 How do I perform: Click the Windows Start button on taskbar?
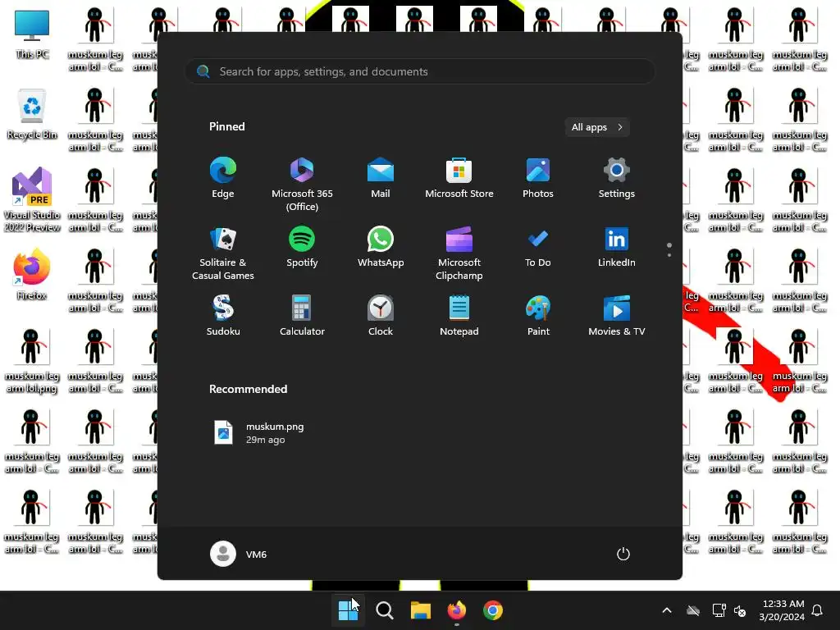(348, 610)
